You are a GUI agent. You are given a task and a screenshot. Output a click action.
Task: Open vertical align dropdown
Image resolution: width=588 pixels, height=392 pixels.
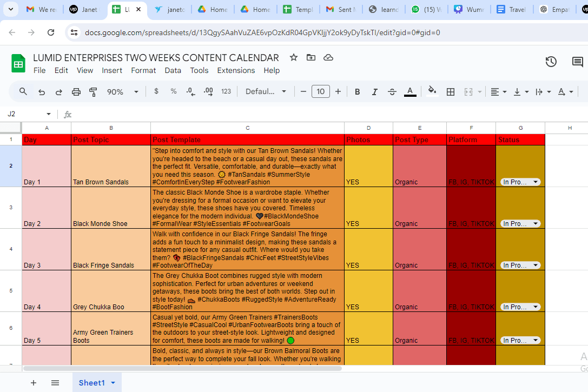tap(521, 92)
